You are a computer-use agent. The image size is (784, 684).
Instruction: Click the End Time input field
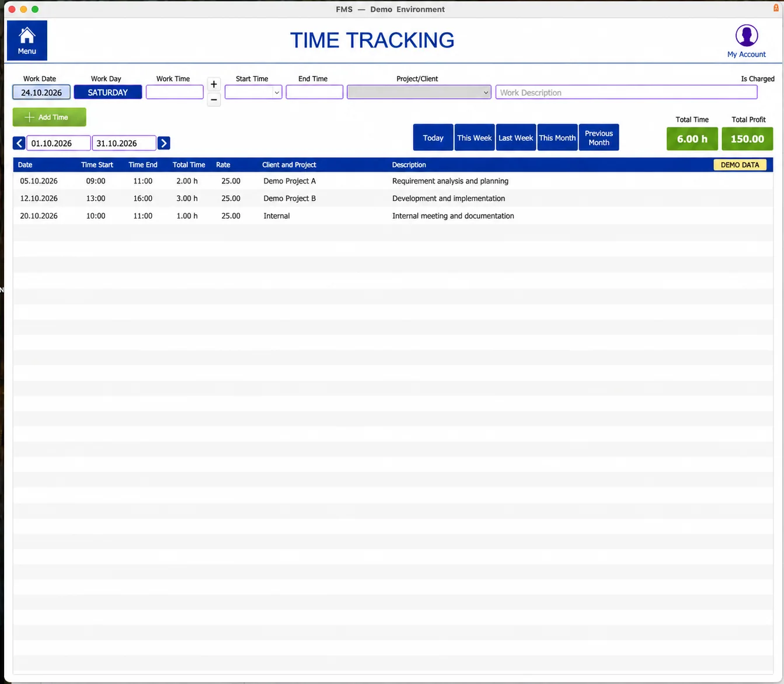315,92
